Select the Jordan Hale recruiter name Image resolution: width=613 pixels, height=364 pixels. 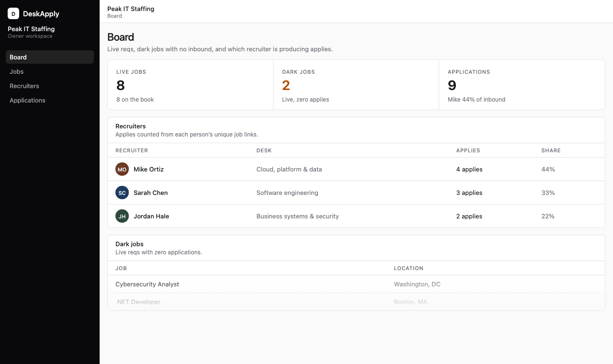151,216
